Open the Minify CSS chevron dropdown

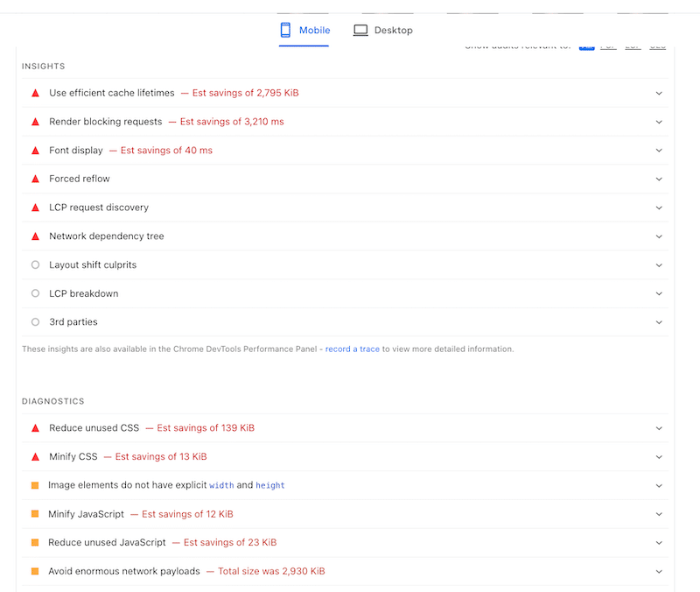pos(659,457)
